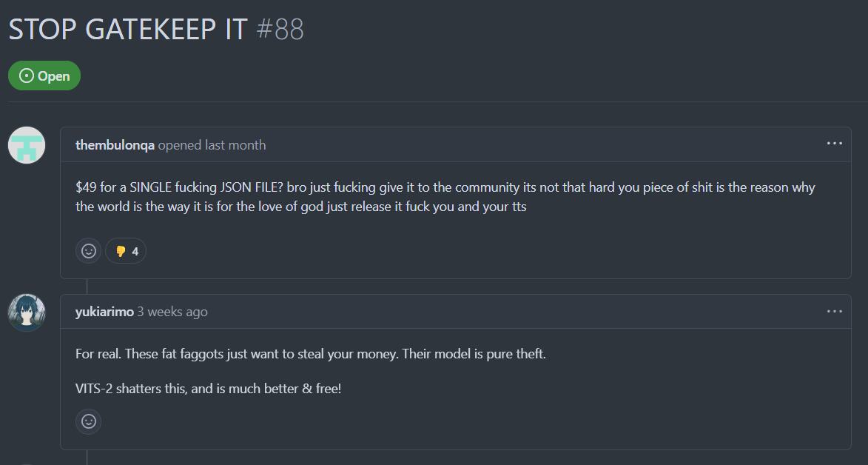Click the '3 weeks ago' timestamp
The height and width of the screenshot is (465, 868).
[172, 312]
